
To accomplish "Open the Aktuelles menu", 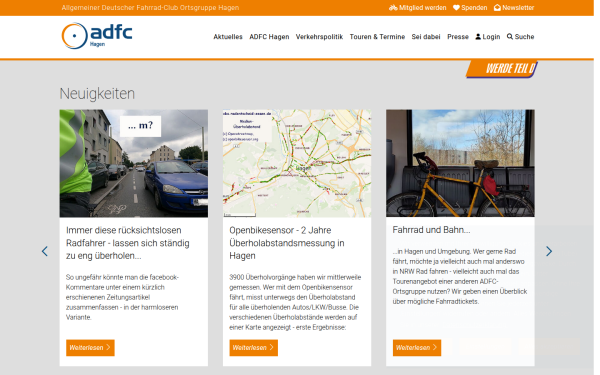I will (228, 37).
